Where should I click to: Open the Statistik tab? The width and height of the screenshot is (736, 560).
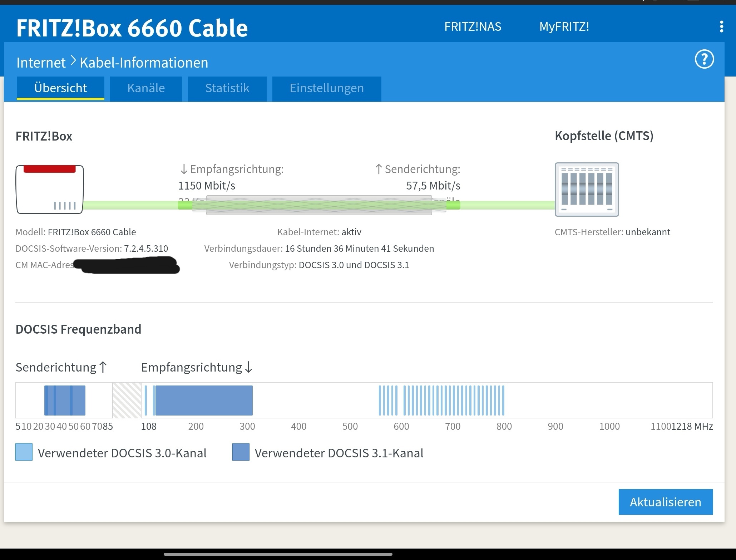pos(227,88)
